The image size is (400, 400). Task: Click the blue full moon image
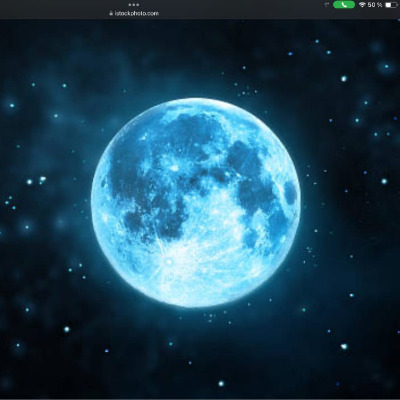(x=196, y=202)
